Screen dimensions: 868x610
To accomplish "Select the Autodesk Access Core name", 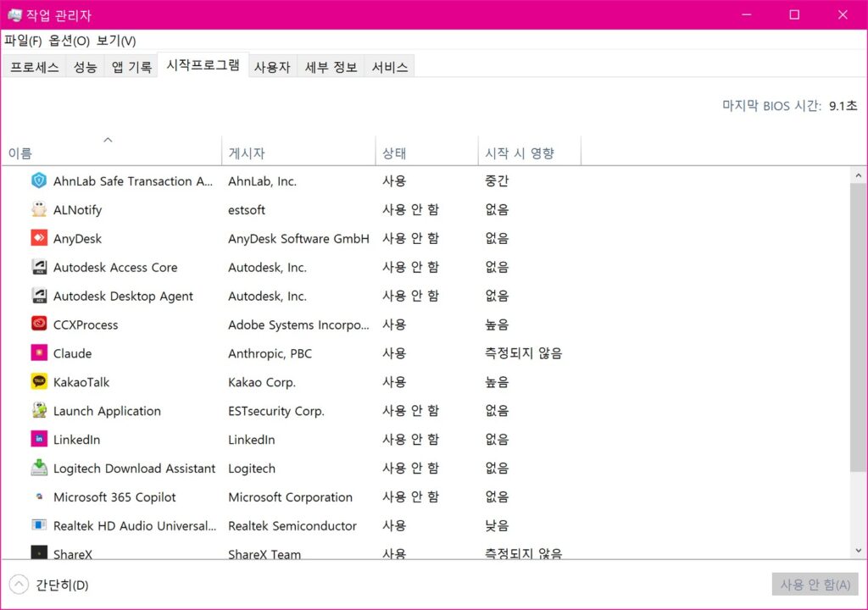I will point(115,268).
